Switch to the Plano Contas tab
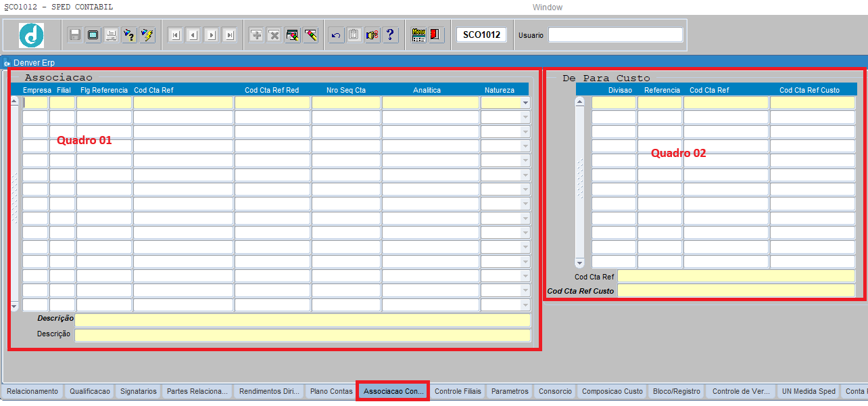 (x=331, y=392)
